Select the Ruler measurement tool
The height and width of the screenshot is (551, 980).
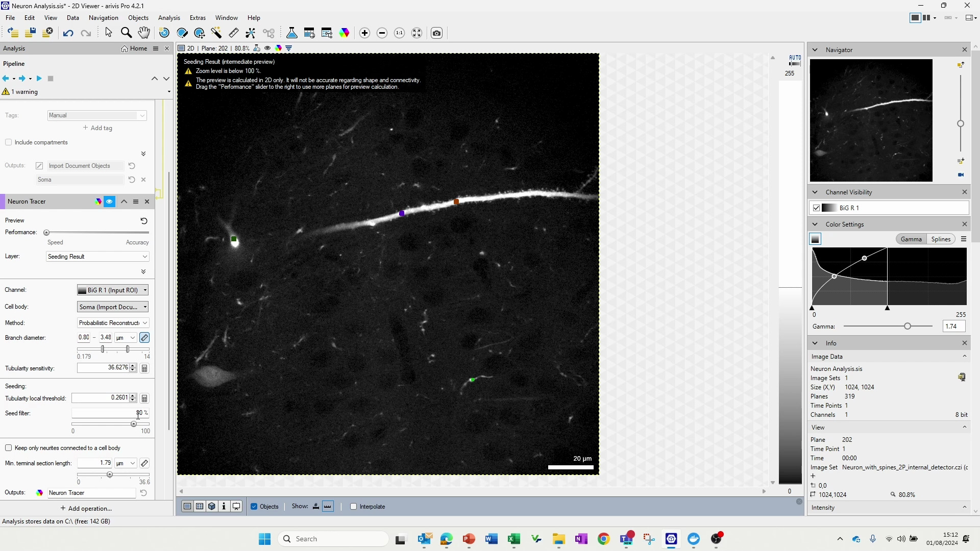coord(233,32)
